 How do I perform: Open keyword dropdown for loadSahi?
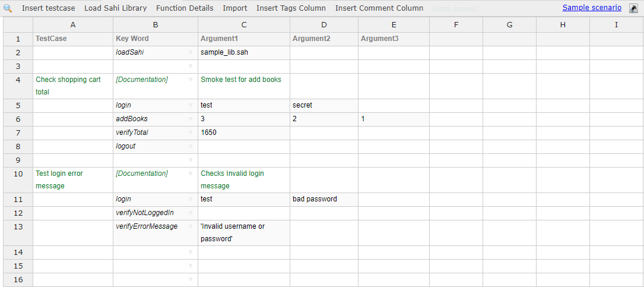(x=191, y=52)
